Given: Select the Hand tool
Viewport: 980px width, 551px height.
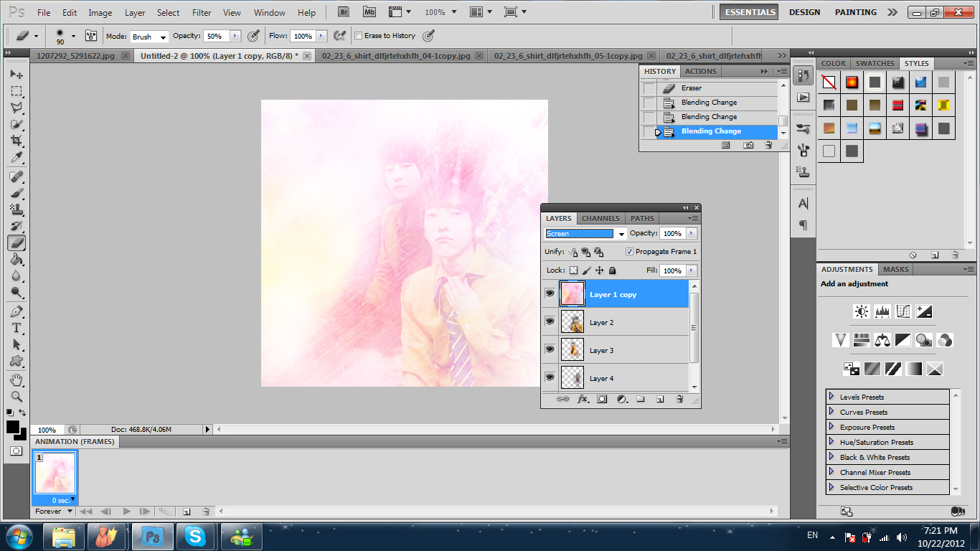Looking at the screenshot, I should point(17,380).
